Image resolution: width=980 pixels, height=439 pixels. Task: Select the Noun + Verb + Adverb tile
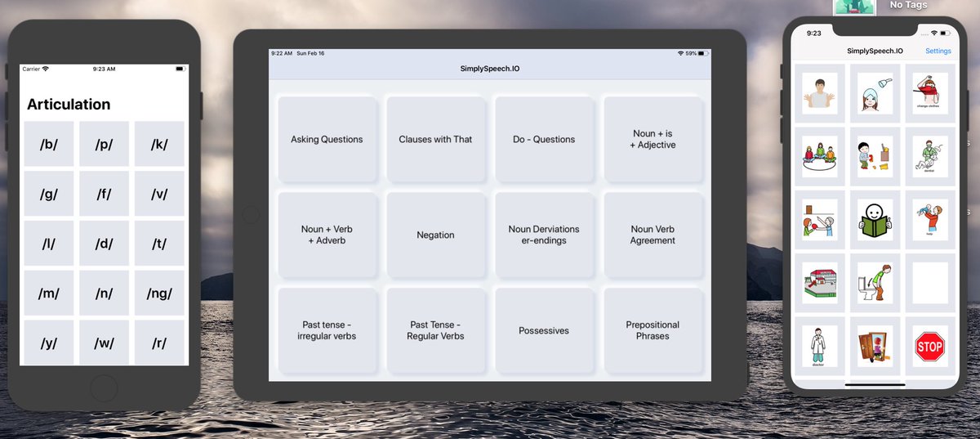[327, 235]
